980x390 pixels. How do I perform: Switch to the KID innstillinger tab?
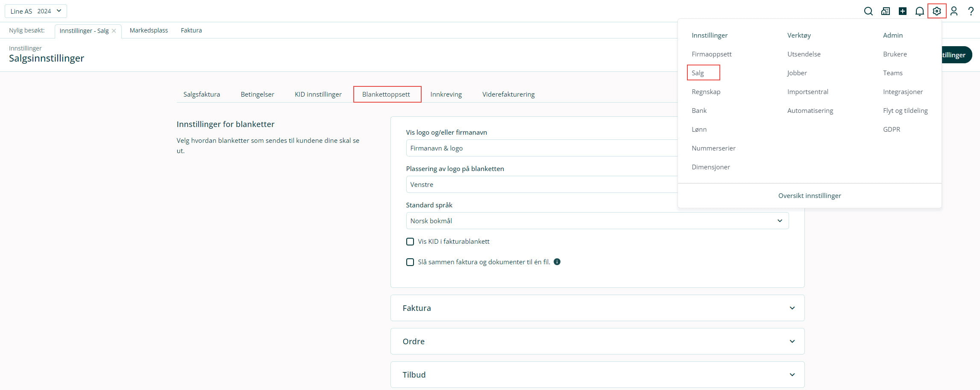click(x=318, y=94)
